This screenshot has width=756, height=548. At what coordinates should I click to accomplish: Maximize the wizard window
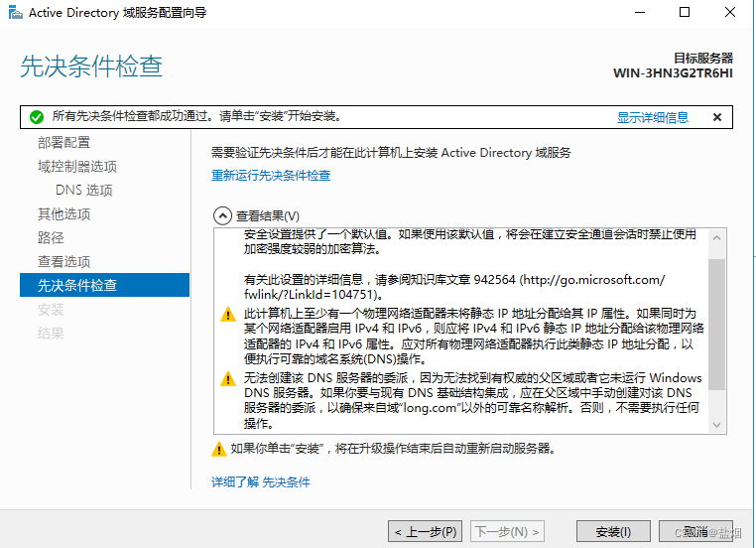685,13
